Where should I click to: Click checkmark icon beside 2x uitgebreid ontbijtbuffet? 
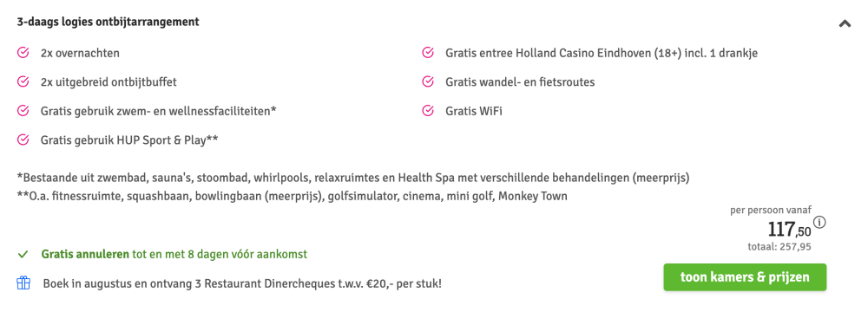click(x=23, y=81)
